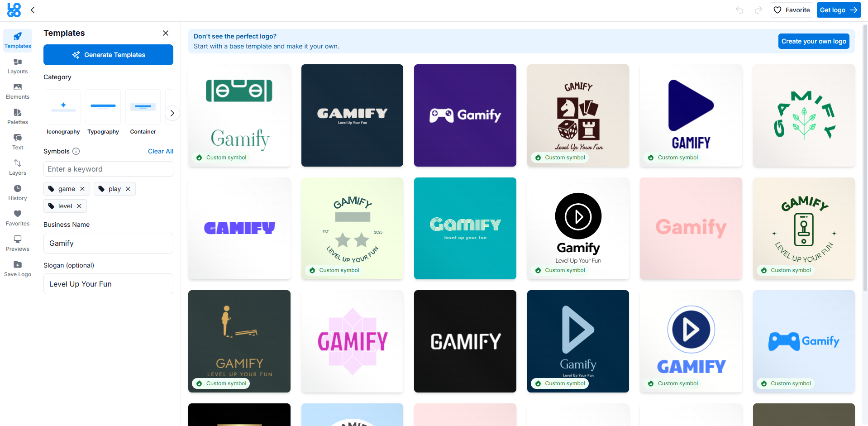This screenshot has height=426, width=868.
Task: Select the Elements sidebar icon
Action: (x=17, y=91)
